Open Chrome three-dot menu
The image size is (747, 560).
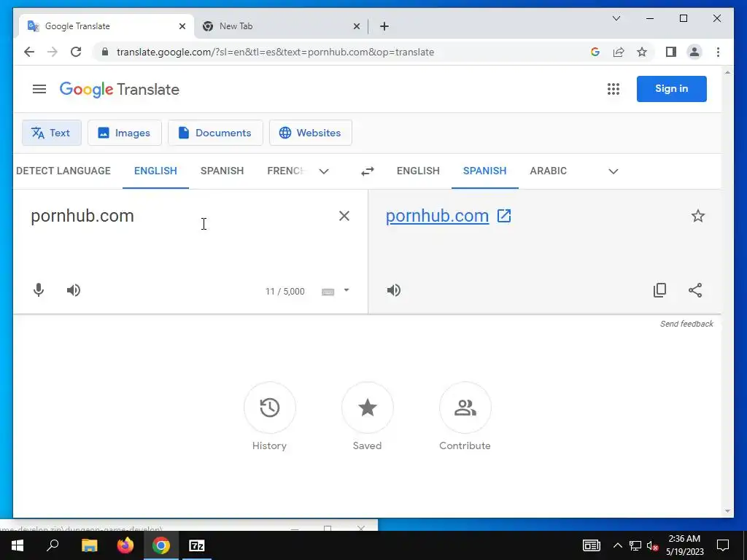718,52
